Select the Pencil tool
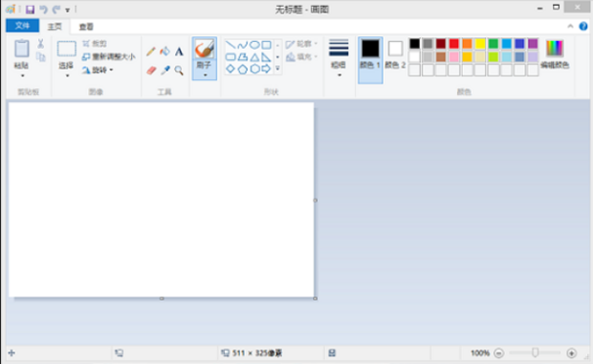 coord(150,52)
